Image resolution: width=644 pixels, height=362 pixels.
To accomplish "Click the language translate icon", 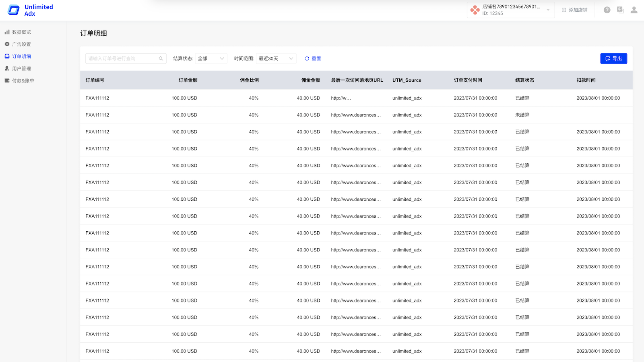I will coord(621,10).
